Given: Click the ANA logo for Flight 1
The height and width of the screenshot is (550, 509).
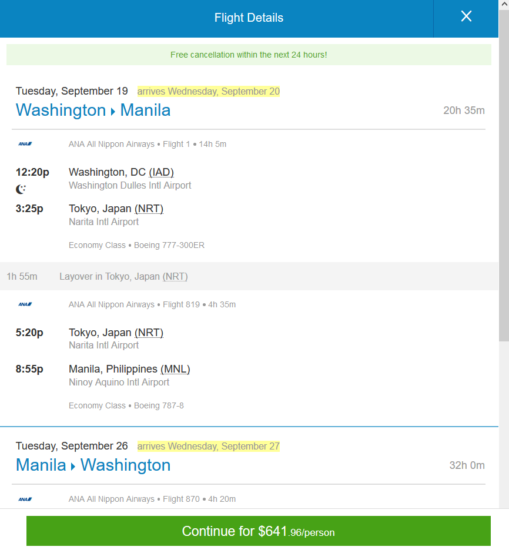Looking at the screenshot, I should click(25, 143).
